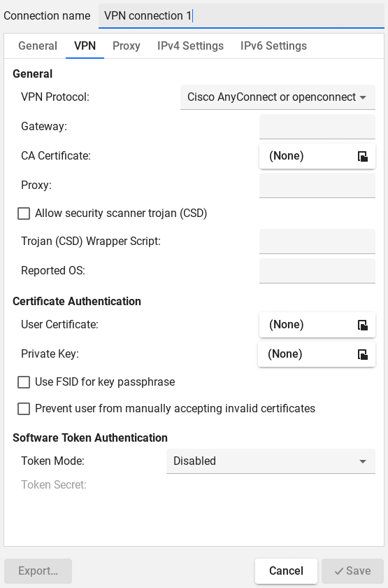Click the Export... button

[x=38, y=570]
